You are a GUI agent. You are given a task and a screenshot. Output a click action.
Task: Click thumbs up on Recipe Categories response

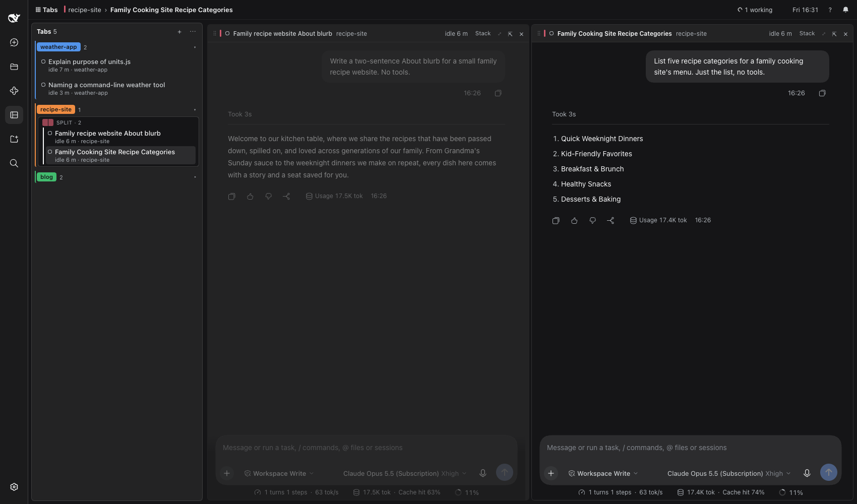tap(574, 220)
